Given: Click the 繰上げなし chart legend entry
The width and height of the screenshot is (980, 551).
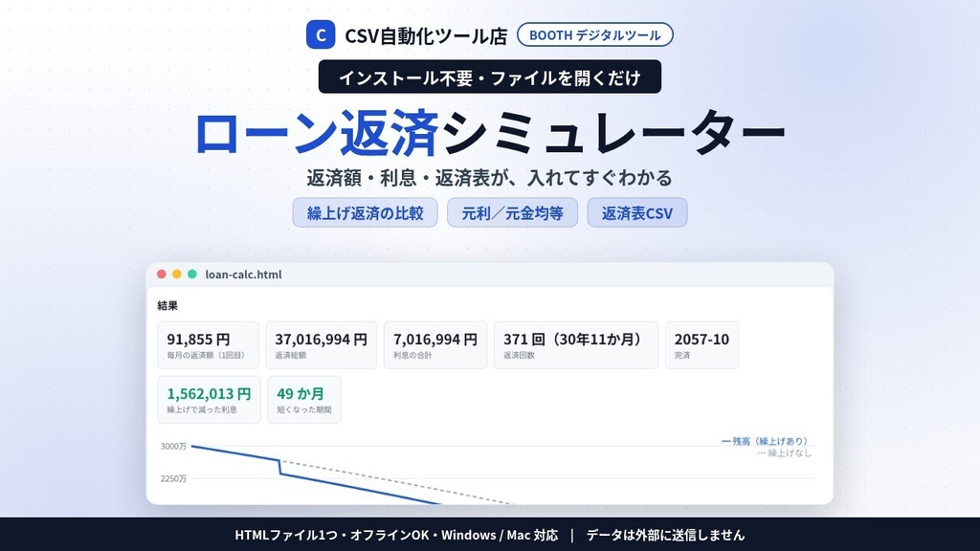Looking at the screenshot, I should pyautogui.click(x=784, y=452).
